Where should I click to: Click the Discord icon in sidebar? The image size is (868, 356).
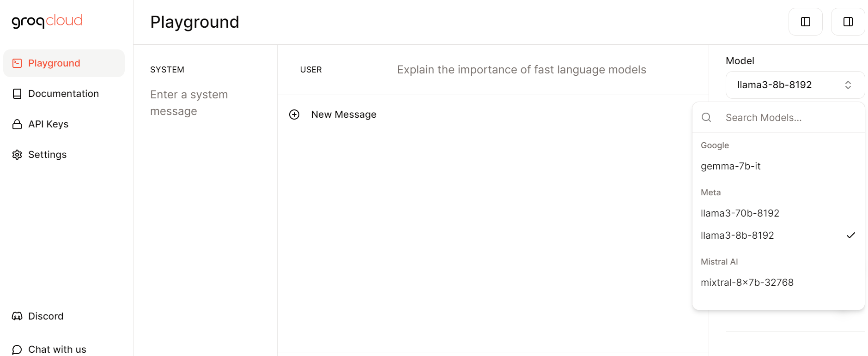point(17,316)
